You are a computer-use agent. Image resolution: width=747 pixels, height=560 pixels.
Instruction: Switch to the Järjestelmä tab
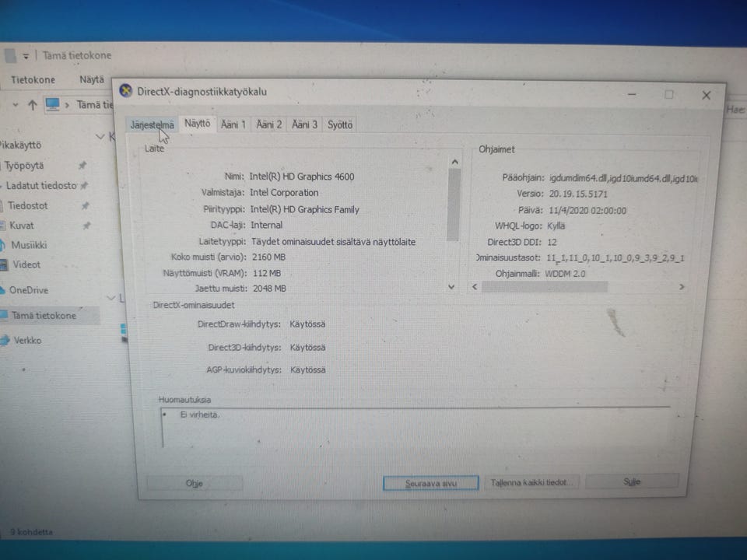click(152, 124)
